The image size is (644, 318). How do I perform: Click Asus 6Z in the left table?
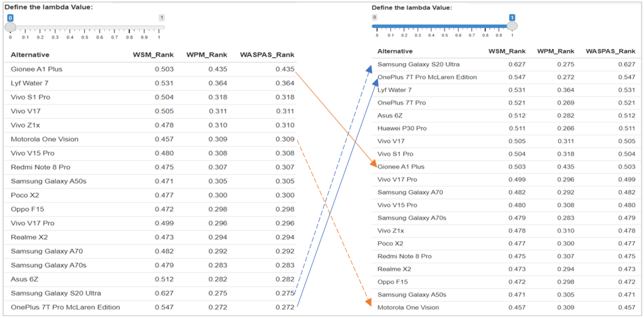pyautogui.click(x=24, y=279)
